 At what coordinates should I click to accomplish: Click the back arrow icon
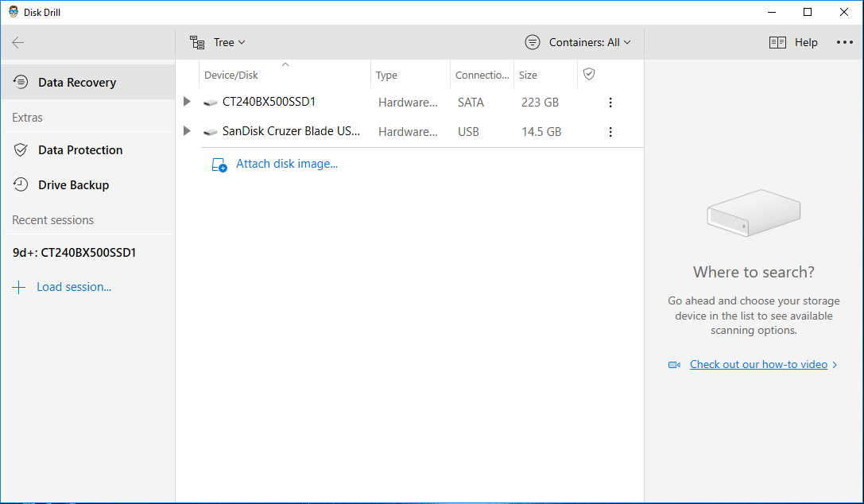tap(18, 43)
